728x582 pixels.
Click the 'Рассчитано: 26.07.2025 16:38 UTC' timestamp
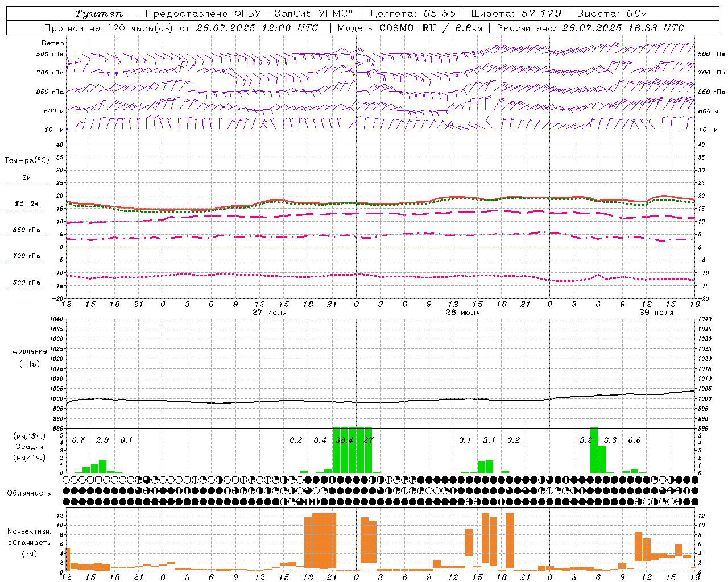[590, 28]
